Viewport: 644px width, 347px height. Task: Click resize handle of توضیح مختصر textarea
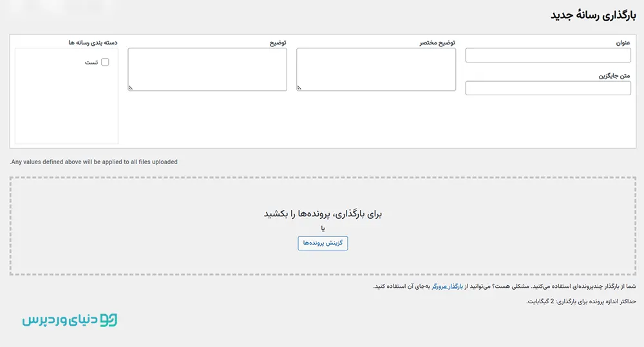tap(299, 88)
